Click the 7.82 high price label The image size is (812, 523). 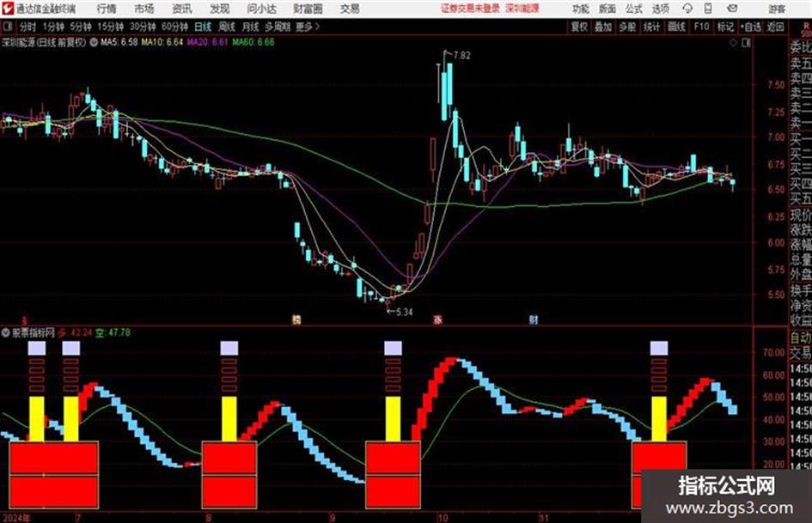pos(462,56)
